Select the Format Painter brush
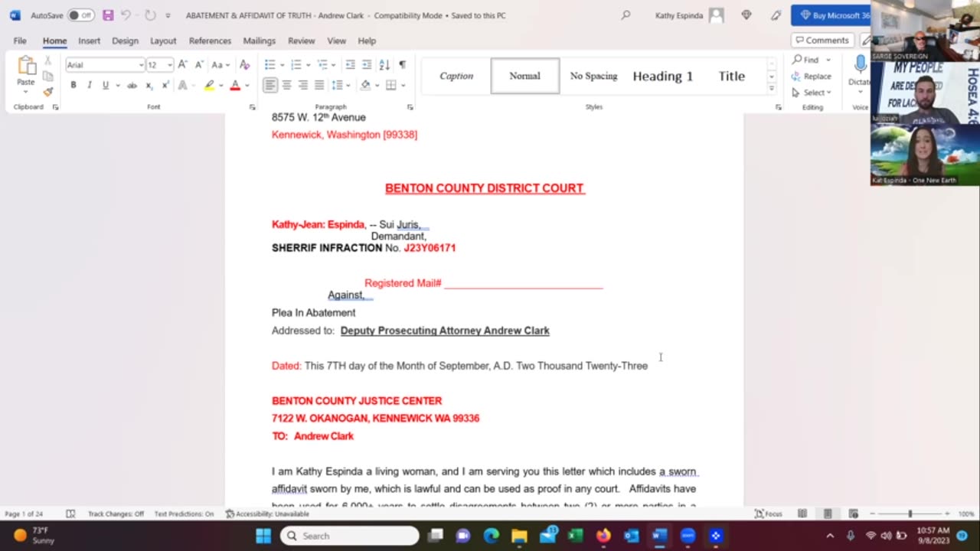The image size is (980, 551). (47, 92)
